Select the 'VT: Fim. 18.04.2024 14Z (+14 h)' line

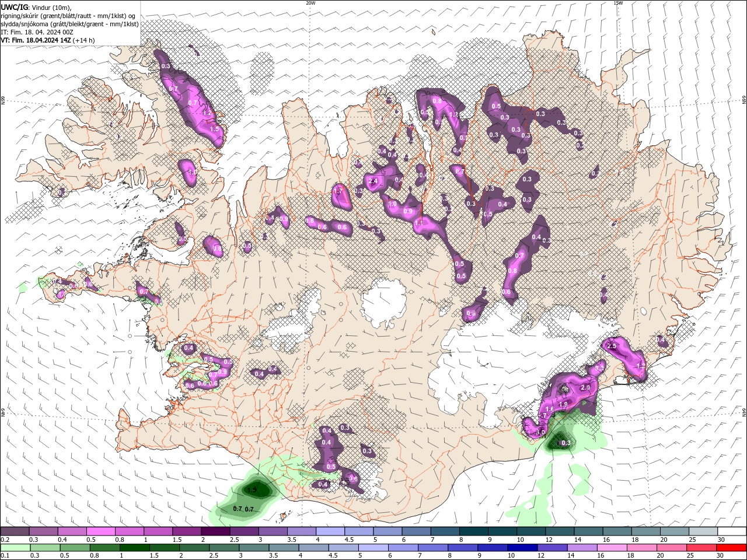(48, 40)
